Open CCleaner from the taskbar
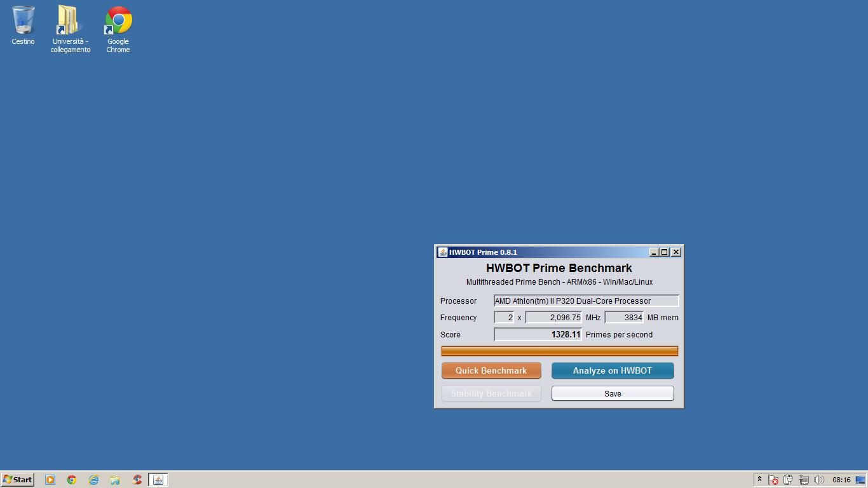 137,480
